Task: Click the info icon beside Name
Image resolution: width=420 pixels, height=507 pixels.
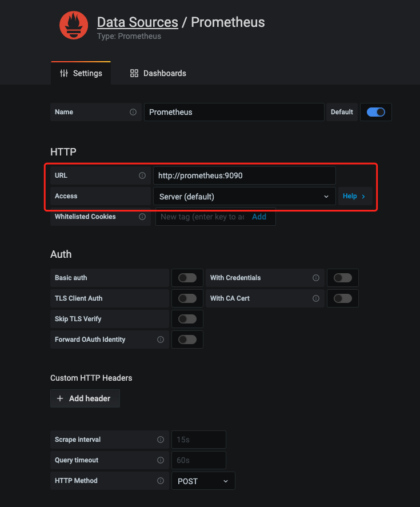Action: click(133, 112)
